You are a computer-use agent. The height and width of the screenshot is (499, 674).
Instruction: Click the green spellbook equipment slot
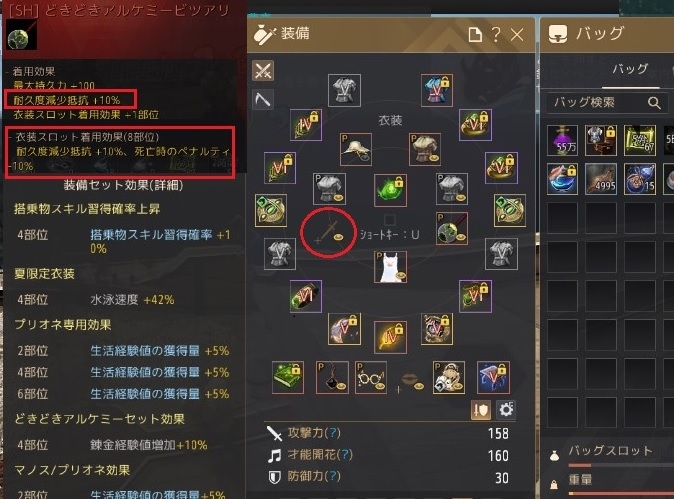(288, 377)
